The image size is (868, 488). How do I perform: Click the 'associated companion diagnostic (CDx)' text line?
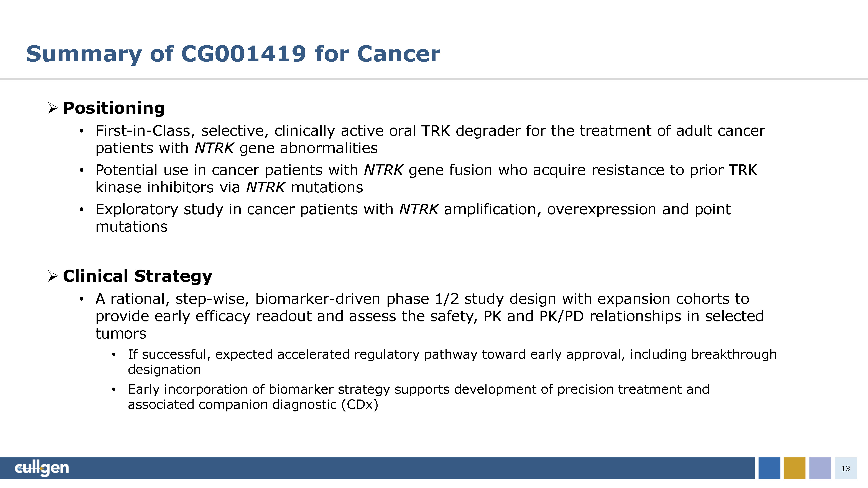(253, 404)
